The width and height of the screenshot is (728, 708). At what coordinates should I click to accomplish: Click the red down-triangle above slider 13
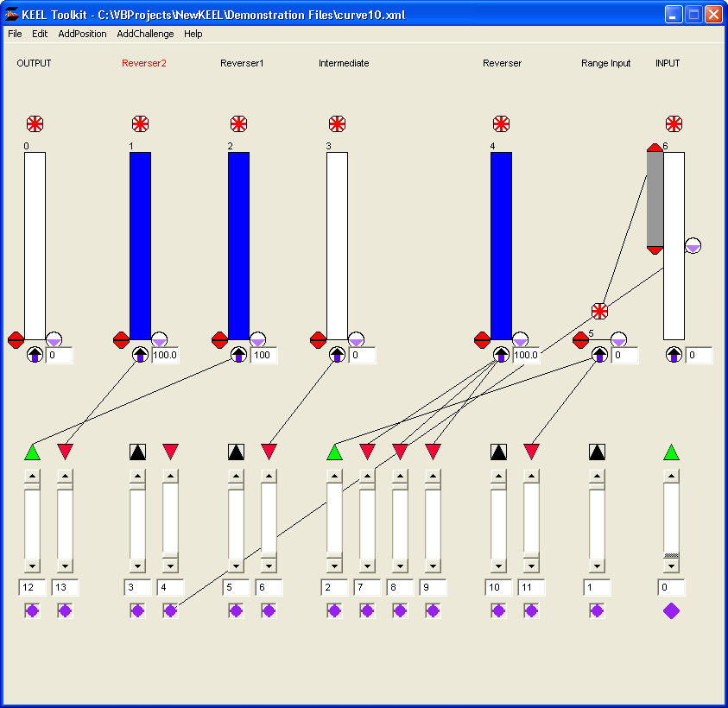pos(65,452)
